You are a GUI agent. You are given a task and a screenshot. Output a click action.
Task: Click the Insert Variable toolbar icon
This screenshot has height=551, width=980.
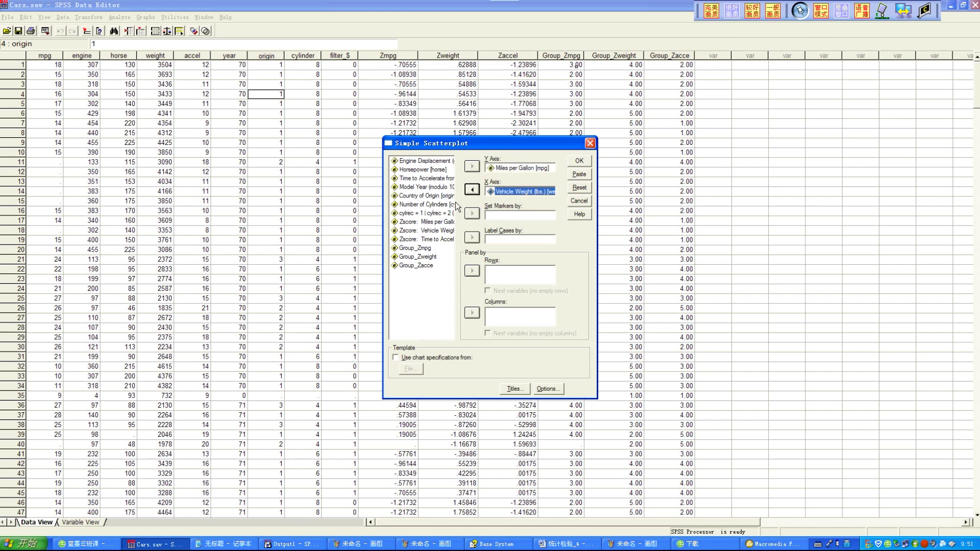tap(141, 31)
